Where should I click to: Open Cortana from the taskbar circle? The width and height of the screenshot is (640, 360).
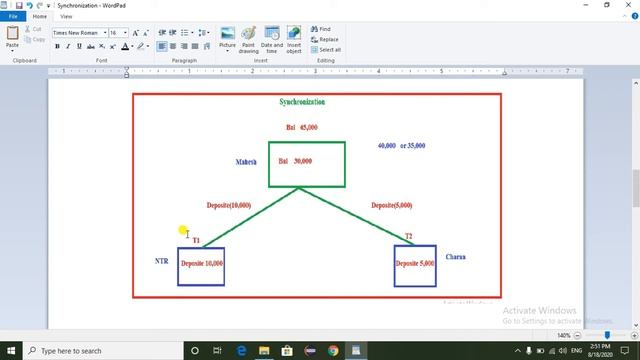tap(195, 351)
